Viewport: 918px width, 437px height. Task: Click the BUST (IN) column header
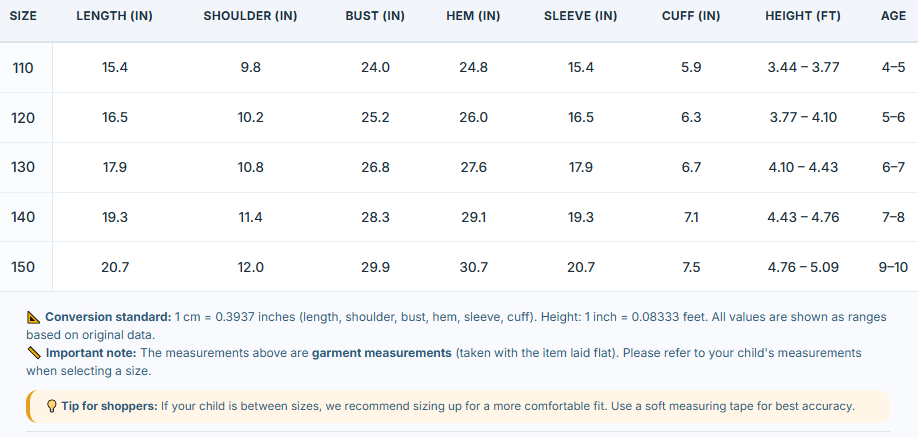tap(375, 16)
